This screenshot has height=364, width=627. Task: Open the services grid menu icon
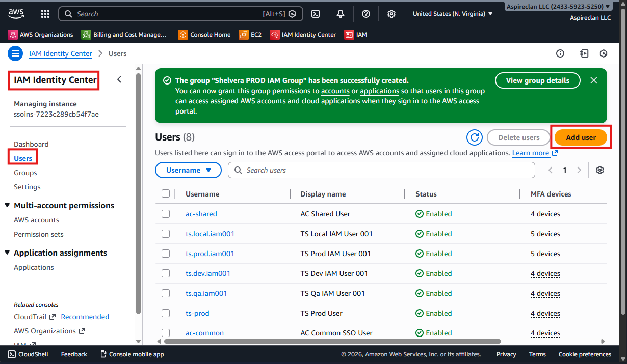click(x=45, y=14)
